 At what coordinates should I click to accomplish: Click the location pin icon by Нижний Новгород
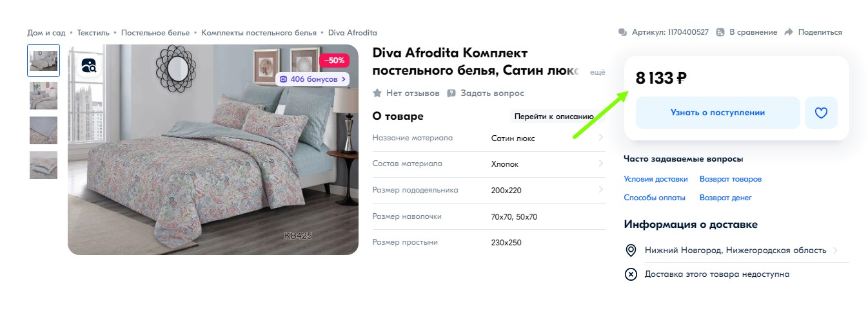click(x=631, y=250)
